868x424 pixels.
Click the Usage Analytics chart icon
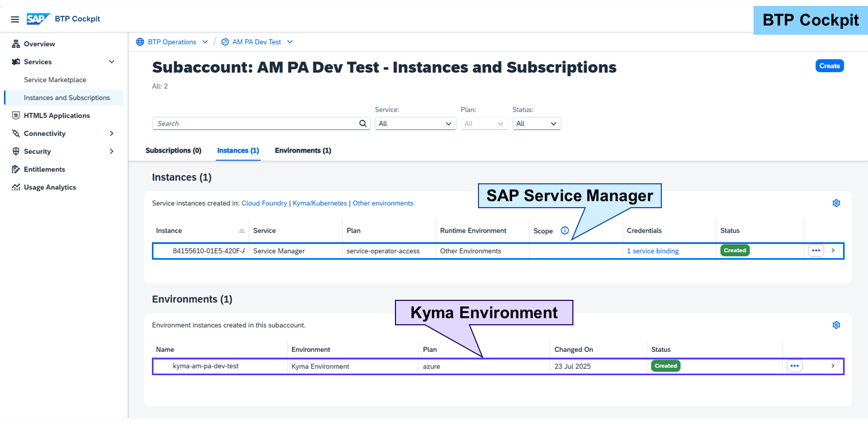16,187
